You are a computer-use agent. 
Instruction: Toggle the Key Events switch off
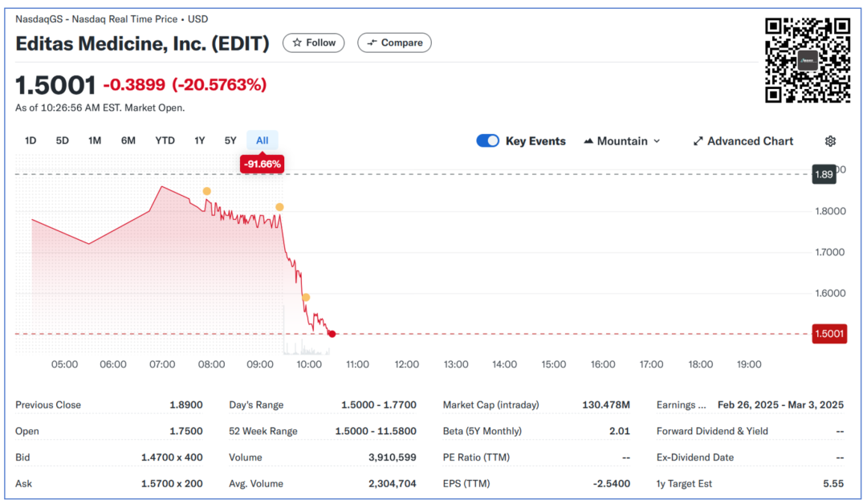[x=487, y=141]
